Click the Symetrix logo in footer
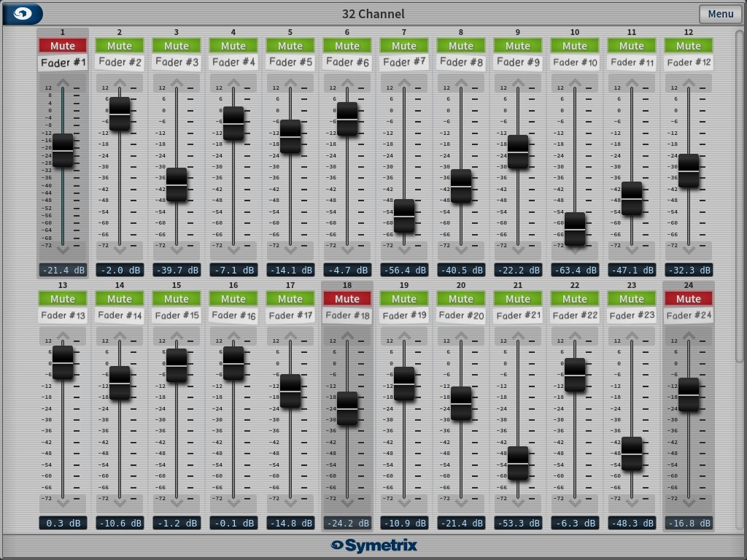This screenshot has height=560, width=747. click(373, 545)
